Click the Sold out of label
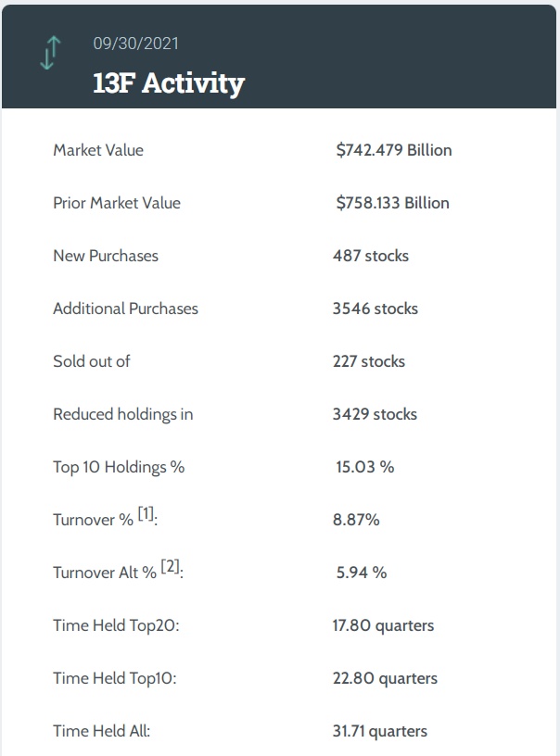This screenshot has width=560, height=756. [x=92, y=361]
